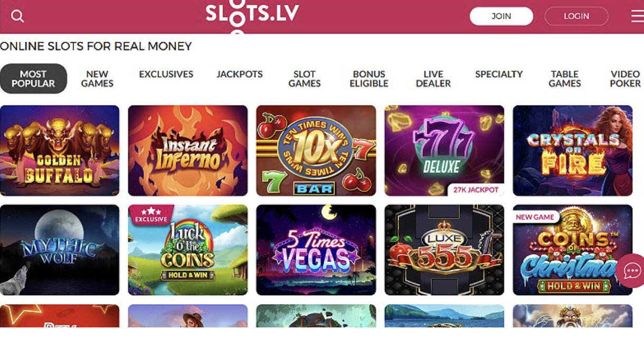This screenshot has height=339, width=644.
Task: Open exclusive Luck o' the Coins game
Action: point(188,250)
